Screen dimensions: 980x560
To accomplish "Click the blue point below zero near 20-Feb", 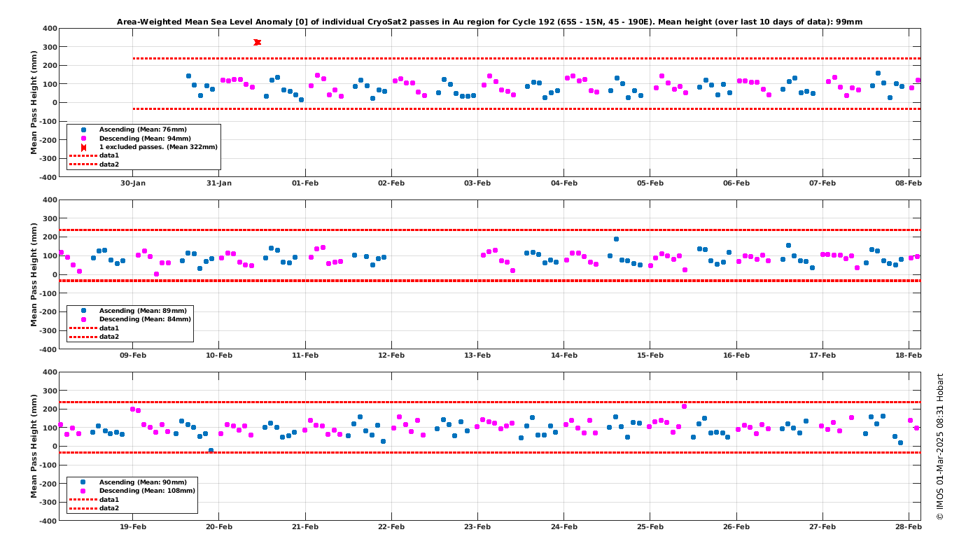I will click(211, 451).
